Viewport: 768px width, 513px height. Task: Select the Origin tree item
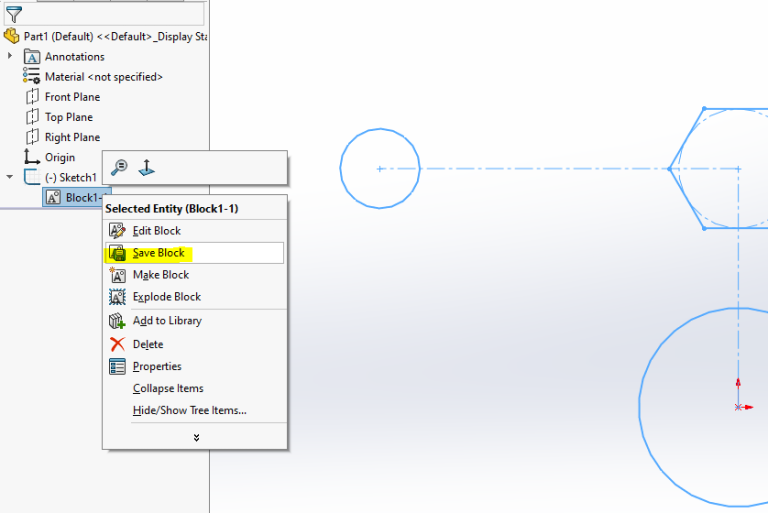pyautogui.click(x=60, y=157)
